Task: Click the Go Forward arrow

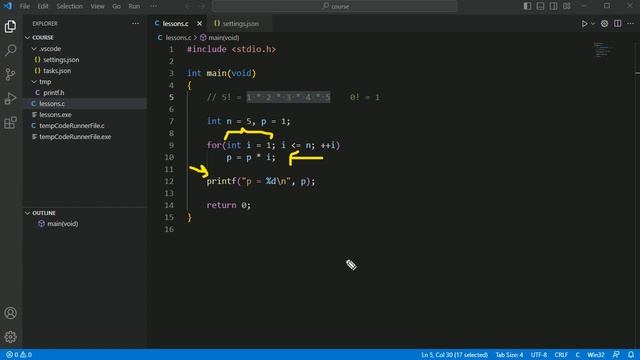Action: [202, 6]
